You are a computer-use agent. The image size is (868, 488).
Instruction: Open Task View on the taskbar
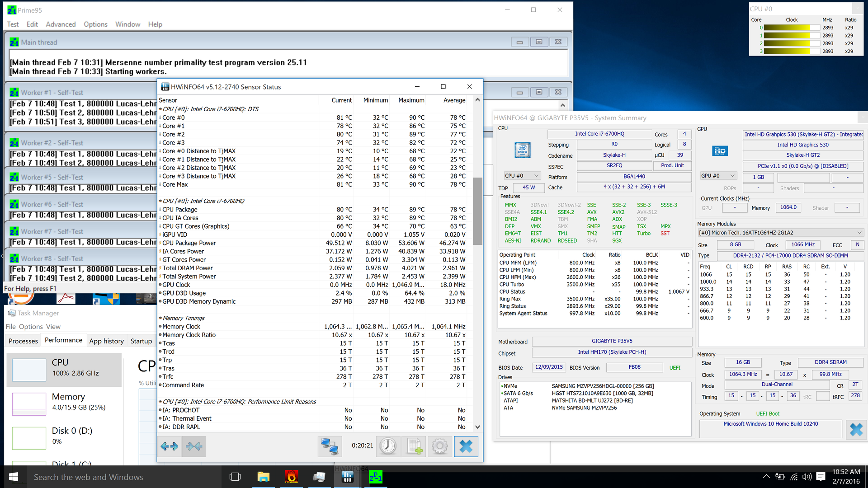tap(235, 477)
